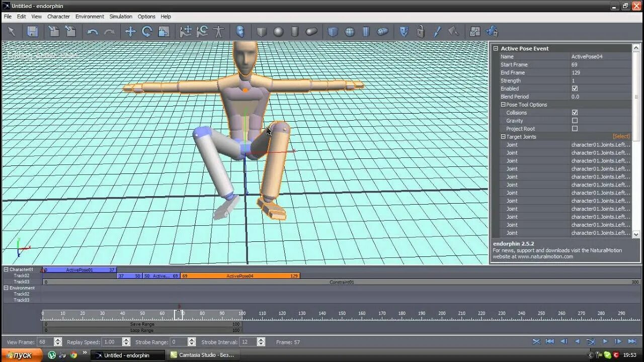Viewport: 644px width, 362px height.
Task: Jump to the last frame
Action: point(632,341)
